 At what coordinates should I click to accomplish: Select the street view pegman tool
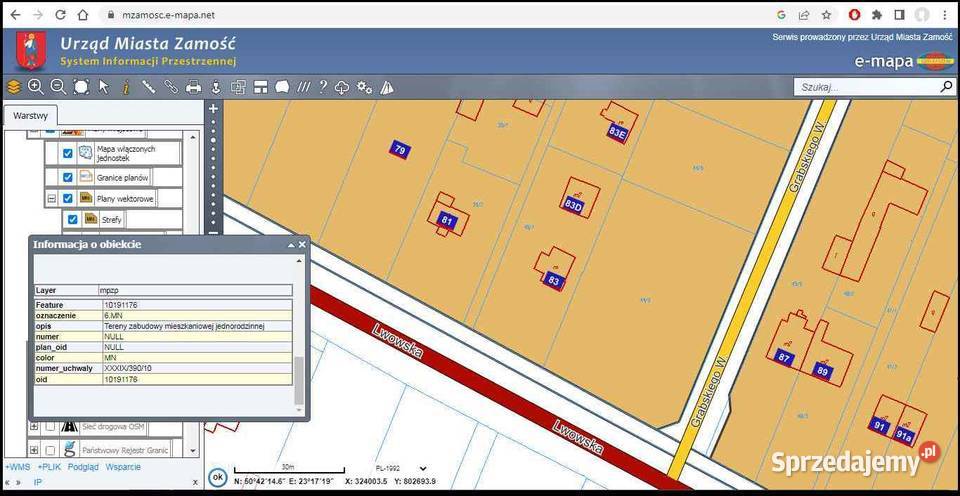216,88
